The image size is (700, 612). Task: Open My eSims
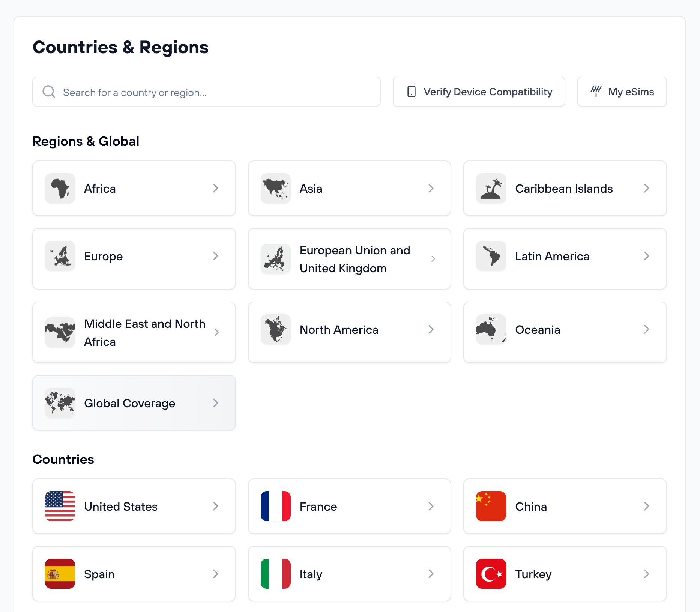point(622,91)
